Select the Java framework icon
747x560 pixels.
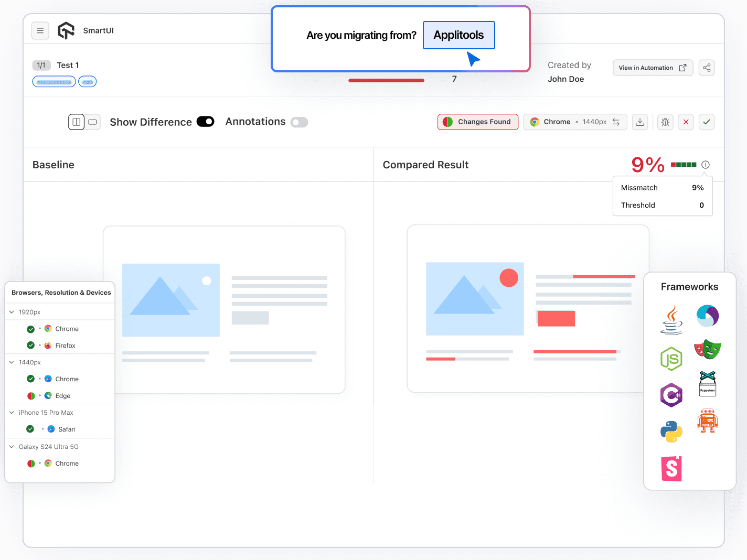pyautogui.click(x=671, y=320)
